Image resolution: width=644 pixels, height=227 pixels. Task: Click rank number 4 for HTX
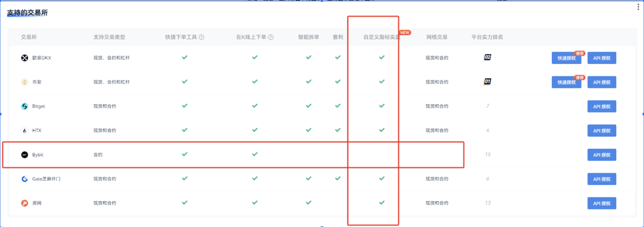(487, 130)
